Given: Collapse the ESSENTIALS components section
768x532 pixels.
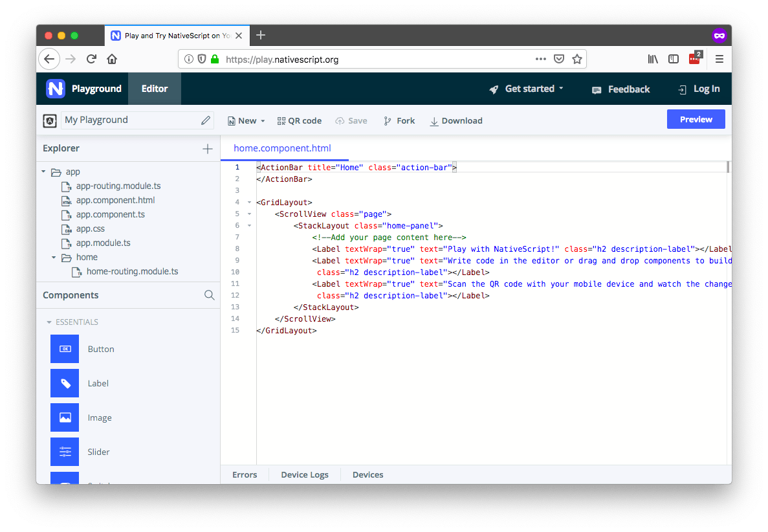Looking at the screenshot, I should pyautogui.click(x=49, y=322).
